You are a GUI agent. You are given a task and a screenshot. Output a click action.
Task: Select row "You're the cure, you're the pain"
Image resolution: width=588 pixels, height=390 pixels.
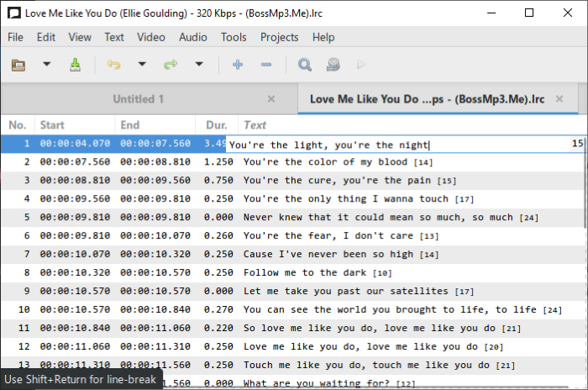(292, 181)
